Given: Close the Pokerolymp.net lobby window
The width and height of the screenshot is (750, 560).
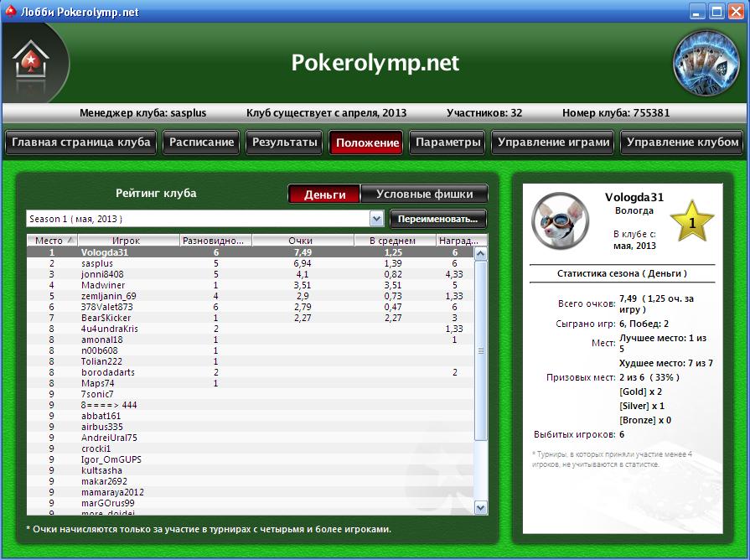Looking at the screenshot, I should pos(736,11).
